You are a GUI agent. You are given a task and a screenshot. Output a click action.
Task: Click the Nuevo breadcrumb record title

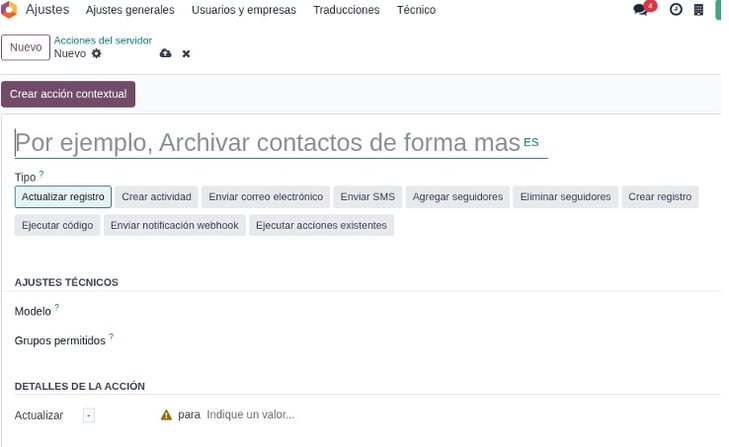[x=70, y=53]
